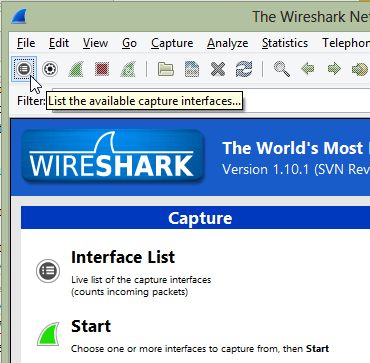Click the Interface List round icon on the welcome page
This screenshot has width=370, height=363.
tap(48, 270)
